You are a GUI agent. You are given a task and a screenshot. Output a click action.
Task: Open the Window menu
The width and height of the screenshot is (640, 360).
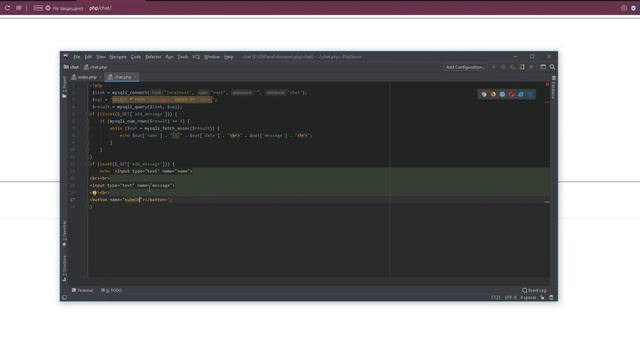[212, 57]
